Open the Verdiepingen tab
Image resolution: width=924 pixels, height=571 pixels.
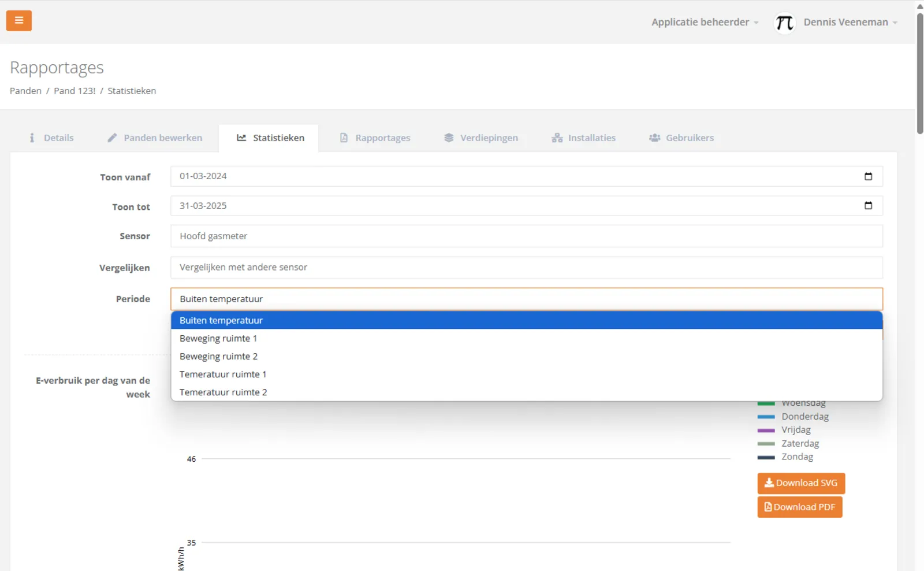(480, 138)
